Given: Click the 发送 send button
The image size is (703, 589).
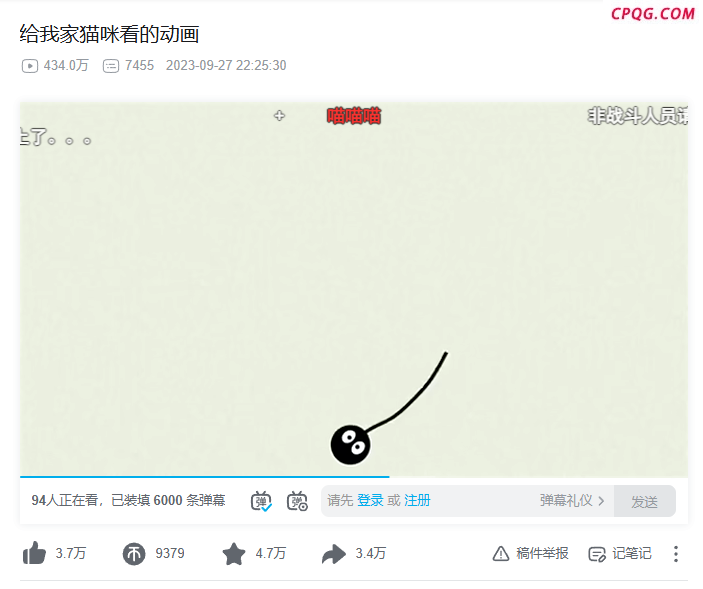Looking at the screenshot, I should click(644, 501).
